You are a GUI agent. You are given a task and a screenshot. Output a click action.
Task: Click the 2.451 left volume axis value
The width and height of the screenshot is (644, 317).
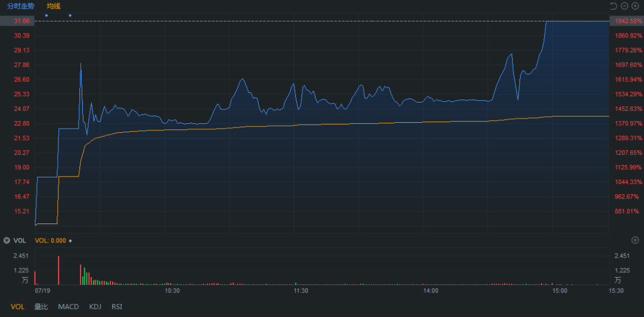[21, 256]
